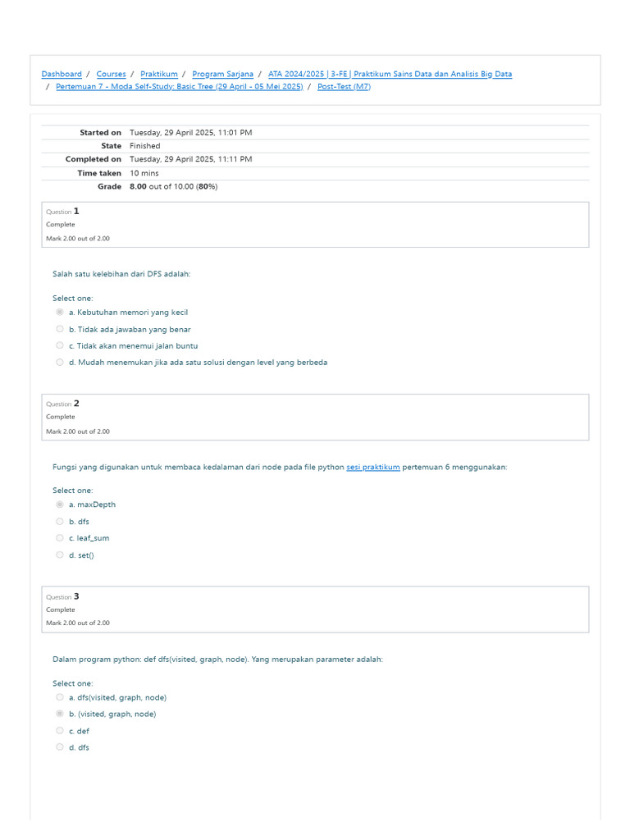Select option b. Tidak ada jawaban yang benar

coord(60,329)
